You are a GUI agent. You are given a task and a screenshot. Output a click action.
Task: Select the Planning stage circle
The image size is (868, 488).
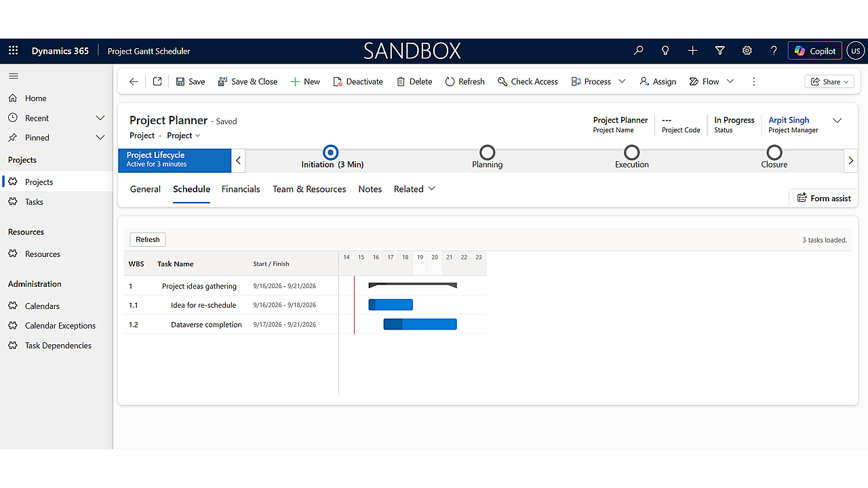[487, 152]
